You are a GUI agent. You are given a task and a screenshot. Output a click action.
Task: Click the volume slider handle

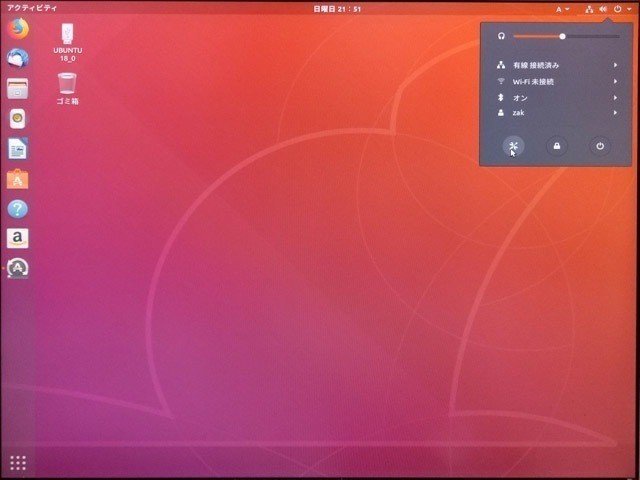tap(562, 36)
